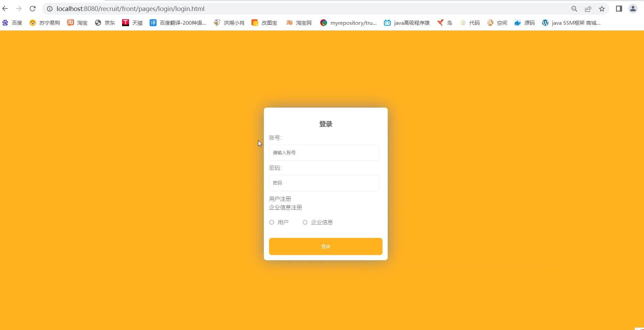Click the 登录 heading text
Viewport: 644px width, 330px height.
[x=326, y=124]
